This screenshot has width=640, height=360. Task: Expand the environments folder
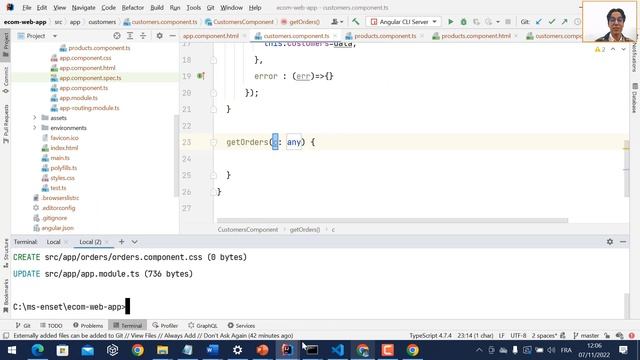tap(35, 128)
